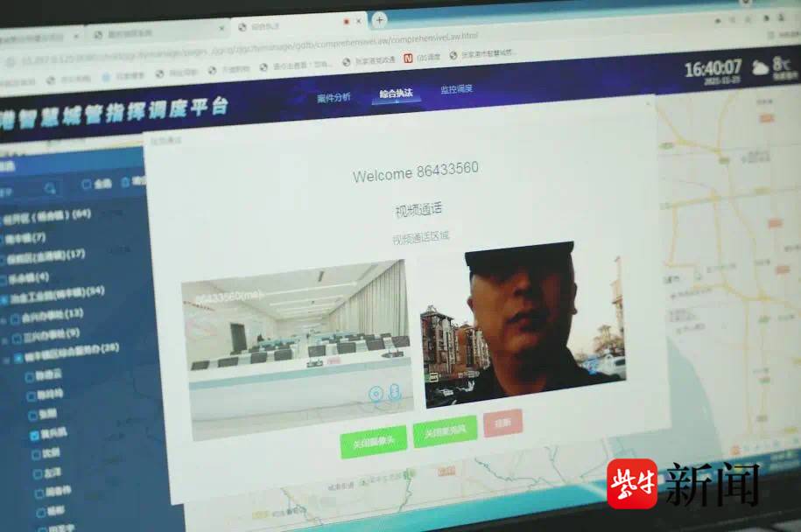Toggle checkbox of the (4) tree row
The image size is (801, 532).
(x=4, y=280)
